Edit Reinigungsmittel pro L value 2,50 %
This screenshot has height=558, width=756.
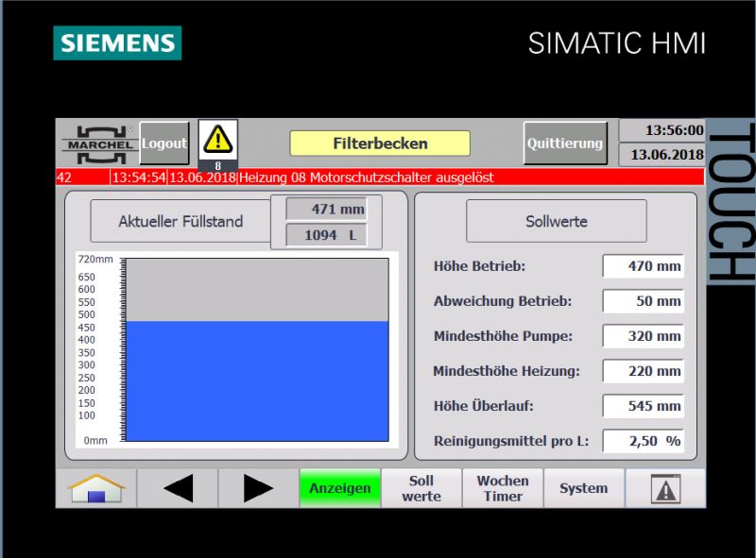(644, 441)
